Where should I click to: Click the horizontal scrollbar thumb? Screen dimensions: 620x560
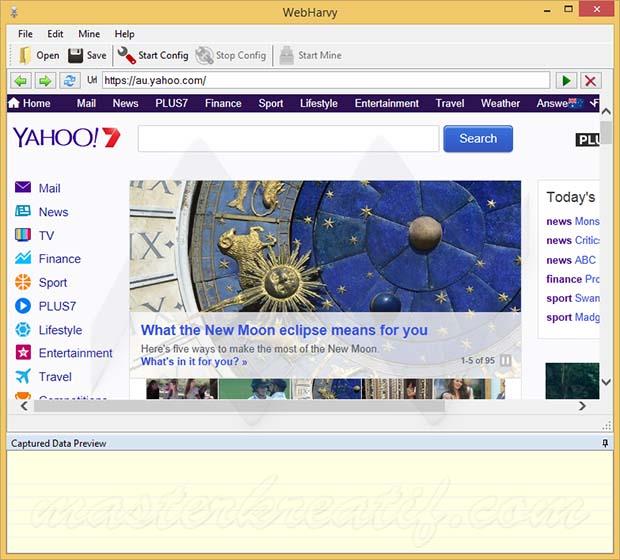pos(239,406)
